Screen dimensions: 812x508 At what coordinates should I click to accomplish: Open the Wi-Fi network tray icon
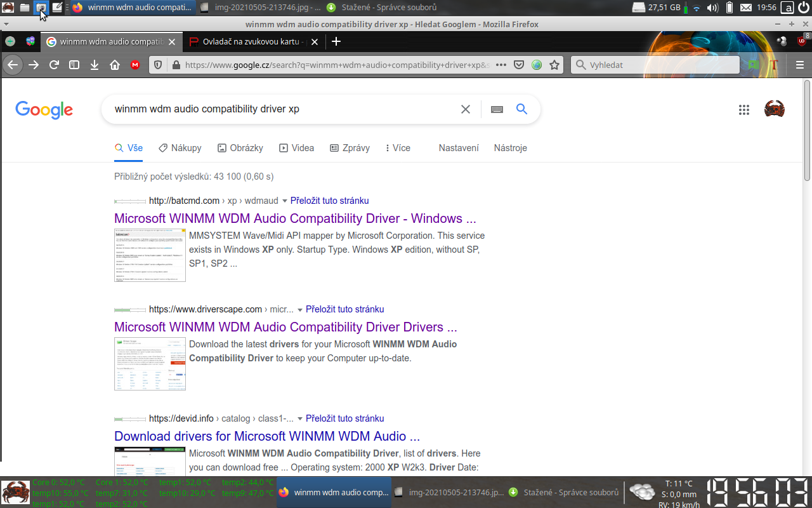click(697, 8)
